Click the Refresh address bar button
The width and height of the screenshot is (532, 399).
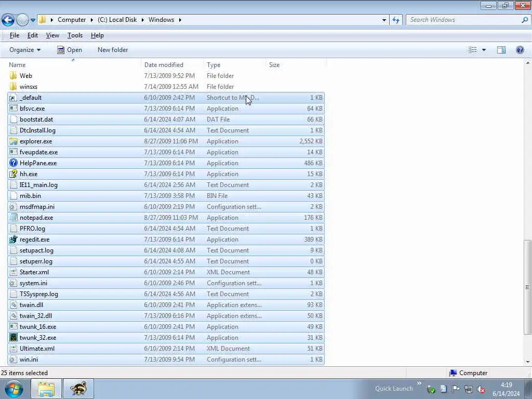click(396, 20)
